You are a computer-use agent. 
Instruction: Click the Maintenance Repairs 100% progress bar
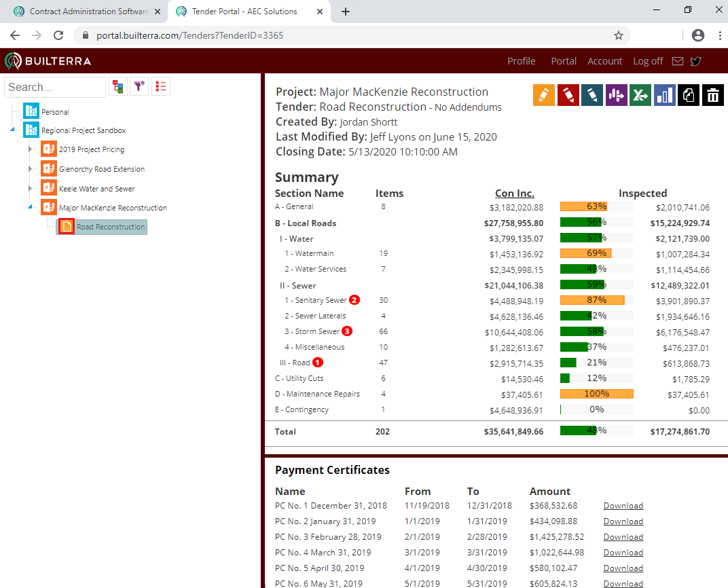pyautogui.click(x=597, y=394)
